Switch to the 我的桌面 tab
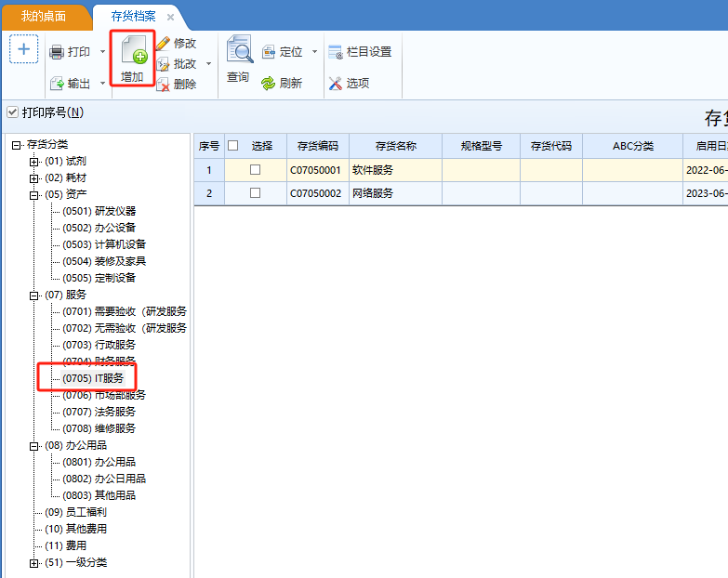 click(45, 17)
